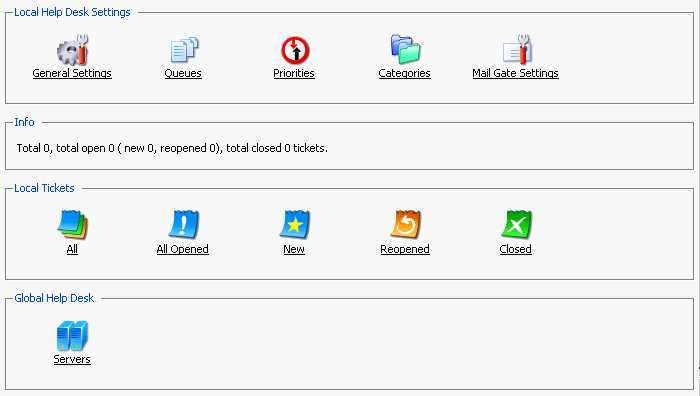Follow the General Settings link
Viewport: 700px width, 396px height.
pyautogui.click(x=72, y=73)
